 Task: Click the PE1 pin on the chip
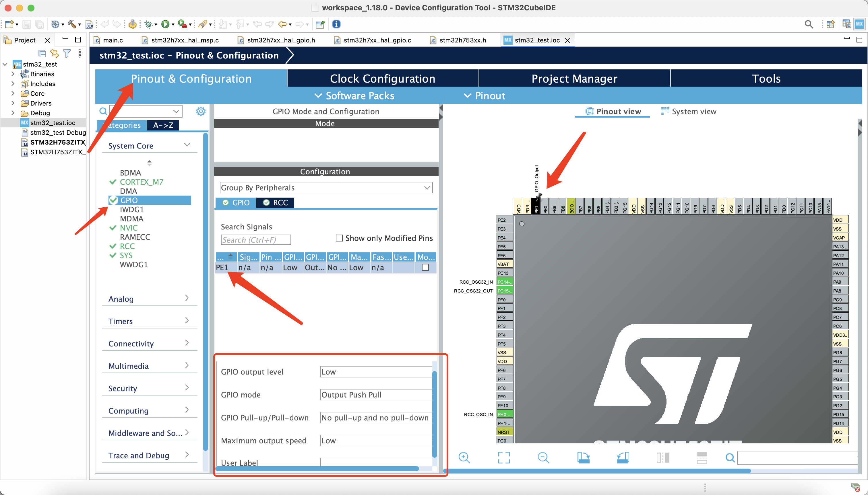[x=536, y=206]
